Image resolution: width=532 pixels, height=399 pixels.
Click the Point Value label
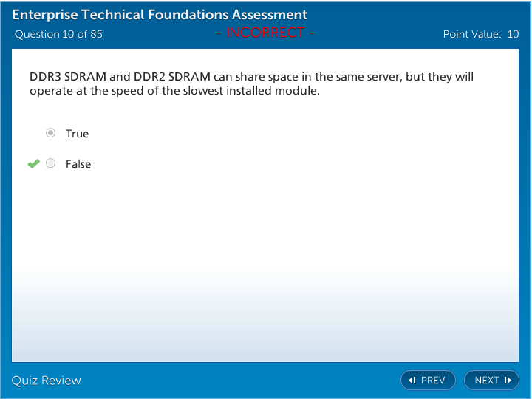pyautogui.click(x=471, y=34)
